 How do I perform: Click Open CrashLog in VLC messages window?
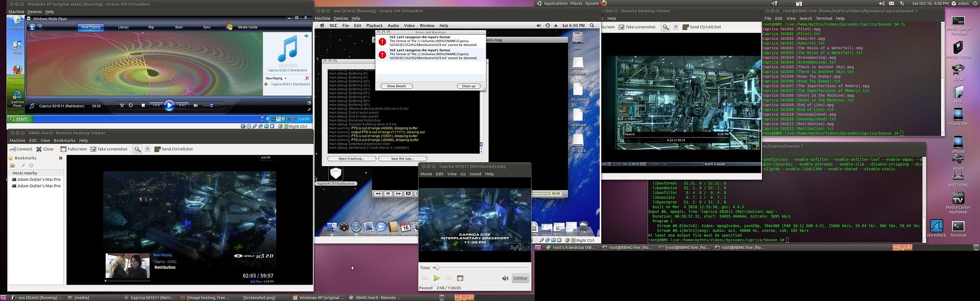(352, 158)
